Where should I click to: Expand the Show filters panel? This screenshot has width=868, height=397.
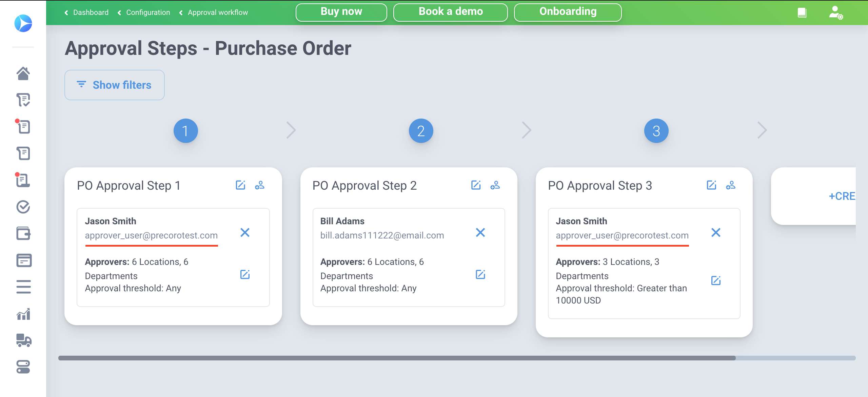click(115, 85)
